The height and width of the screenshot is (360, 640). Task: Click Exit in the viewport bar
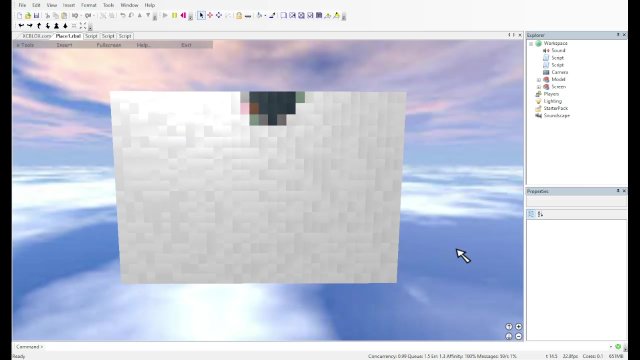click(x=186, y=45)
